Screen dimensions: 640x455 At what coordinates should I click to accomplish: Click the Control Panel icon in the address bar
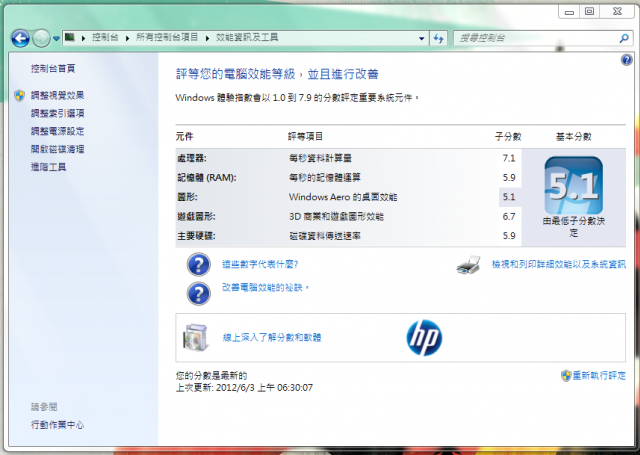pos(70,38)
